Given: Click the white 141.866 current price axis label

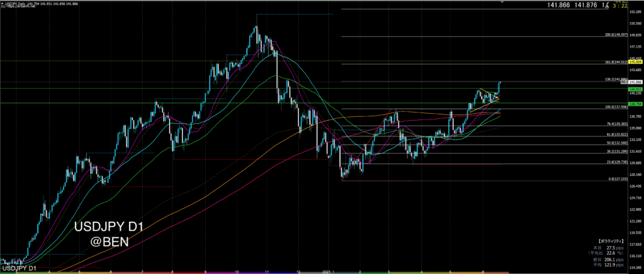Looking at the screenshot, I should coord(636,82).
